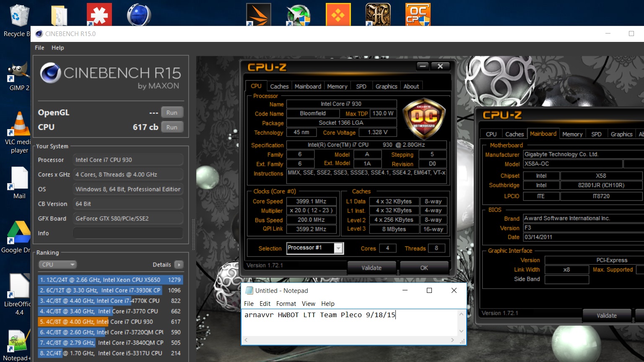Image resolution: width=644 pixels, height=362 pixels.
Task: Open the blue sphere desktop icon
Action: (139, 15)
